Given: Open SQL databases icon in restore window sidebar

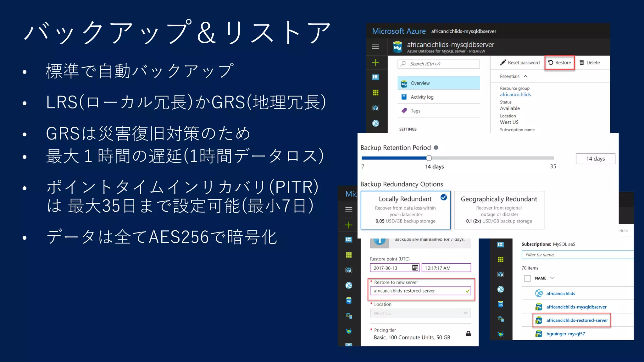Looking at the screenshot, I should click(349, 301).
